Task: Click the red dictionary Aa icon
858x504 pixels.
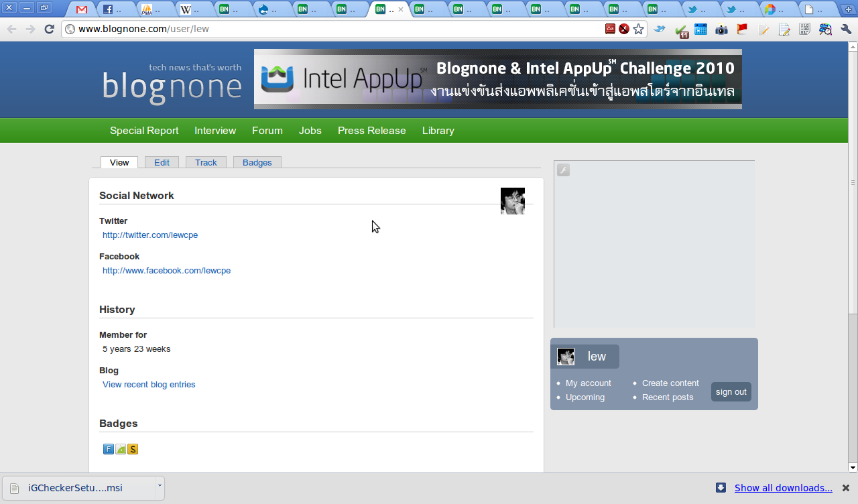Action: coord(611,29)
